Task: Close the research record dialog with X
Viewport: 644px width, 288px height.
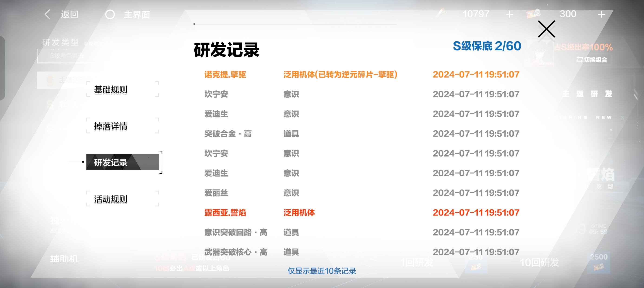Action: pyautogui.click(x=546, y=29)
